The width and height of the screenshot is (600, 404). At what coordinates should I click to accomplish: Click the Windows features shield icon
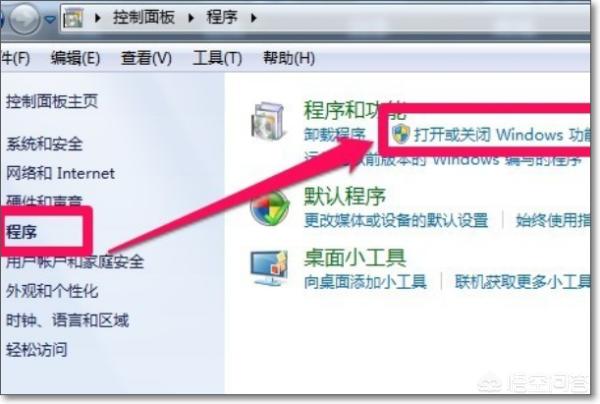click(401, 134)
